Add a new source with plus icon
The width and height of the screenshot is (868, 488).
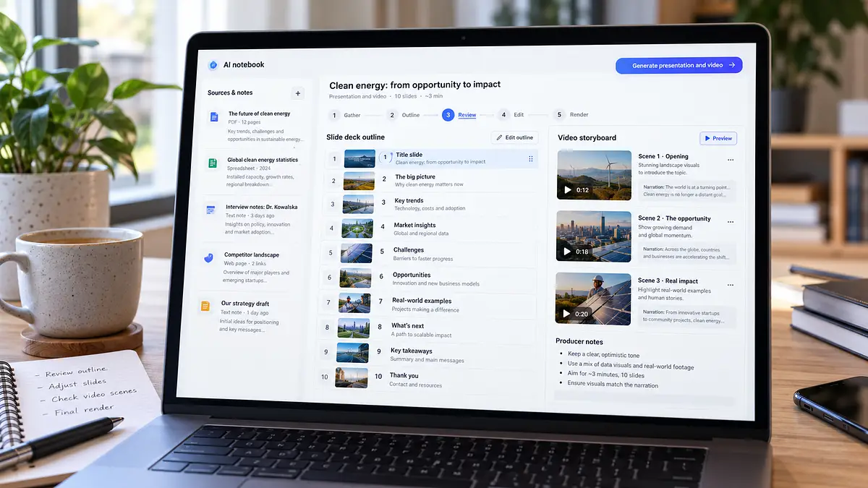[x=297, y=93]
